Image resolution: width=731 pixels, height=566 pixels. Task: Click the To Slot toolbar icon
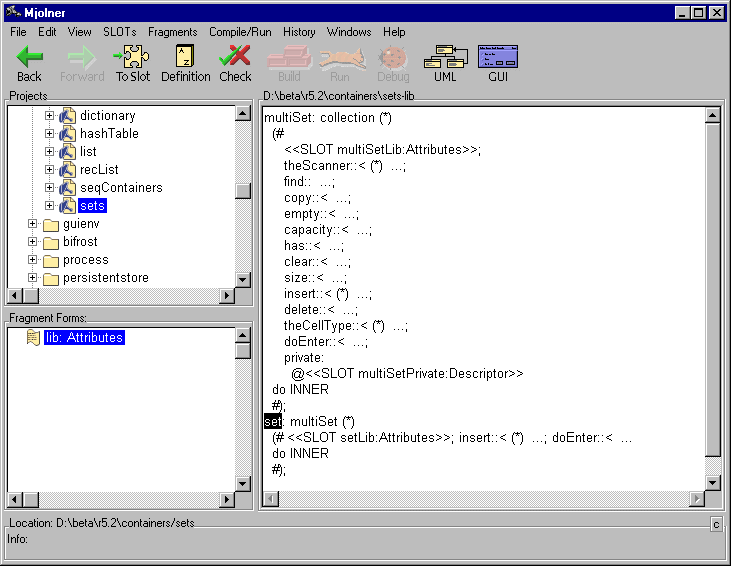click(x=132, y=57)
